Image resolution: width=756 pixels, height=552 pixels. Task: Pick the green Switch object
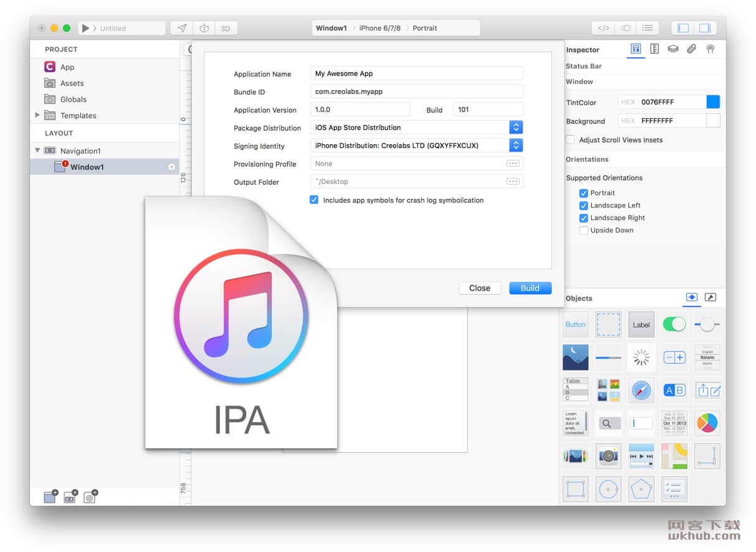click(x=675, y=324)
